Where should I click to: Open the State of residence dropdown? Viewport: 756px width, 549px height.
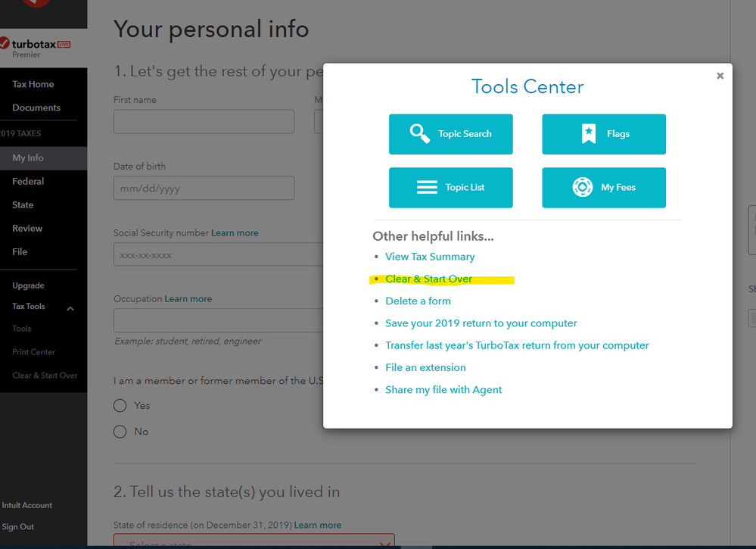coord(254,541)
